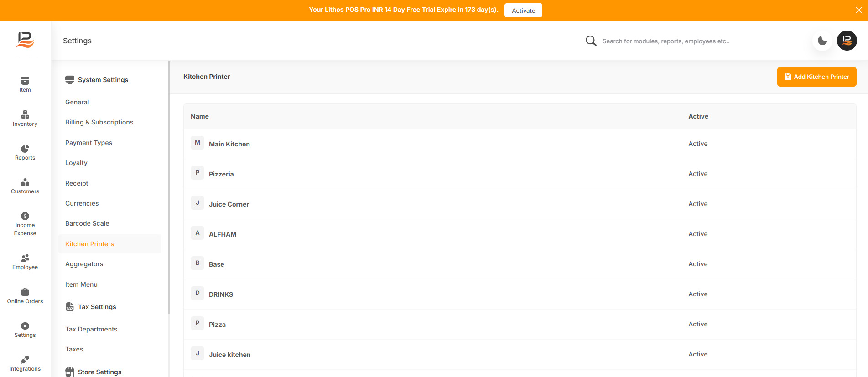
Task: Open the Income Expense dollar icon
Action: pyautogui.click(x=25, y=216)
